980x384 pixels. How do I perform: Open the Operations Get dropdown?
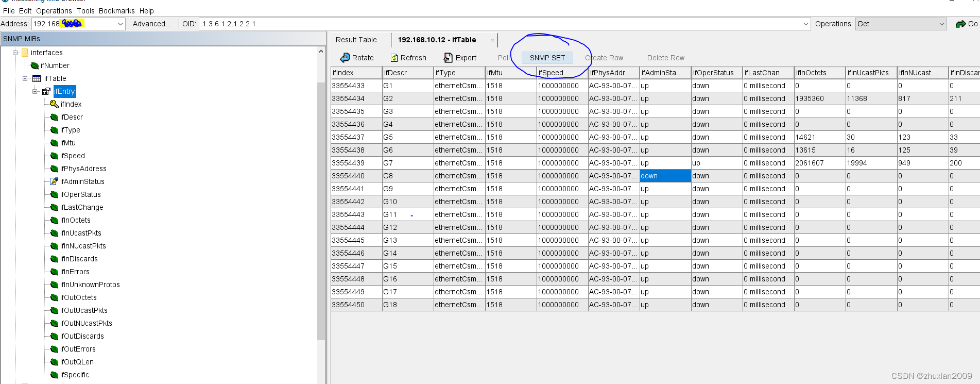click(x=942, y=24)
